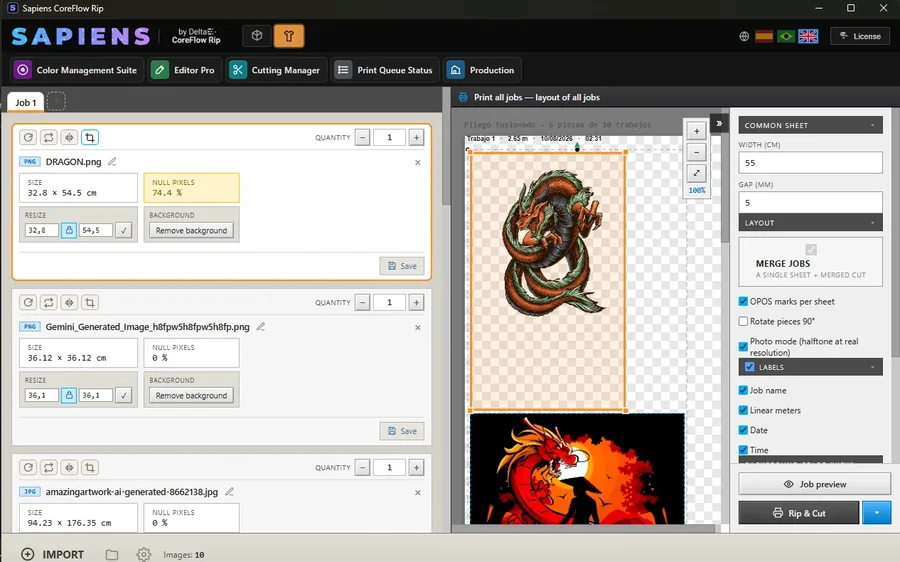Save the DRAGON.png card
Image resolution: width=900 pixels, height=562 pixels.
pyautogui.click(x=402, y=266)
